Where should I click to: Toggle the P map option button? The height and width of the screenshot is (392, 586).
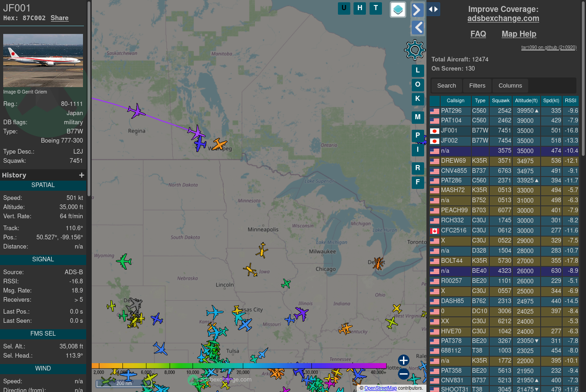[418, 136]
